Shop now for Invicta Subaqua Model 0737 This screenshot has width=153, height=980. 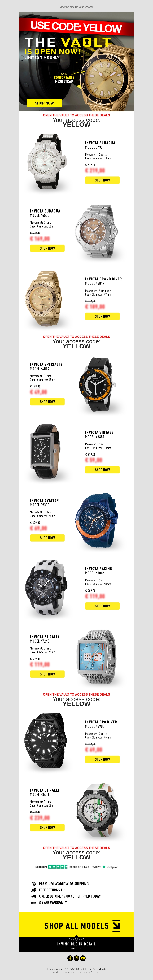(x=102, y=180)
